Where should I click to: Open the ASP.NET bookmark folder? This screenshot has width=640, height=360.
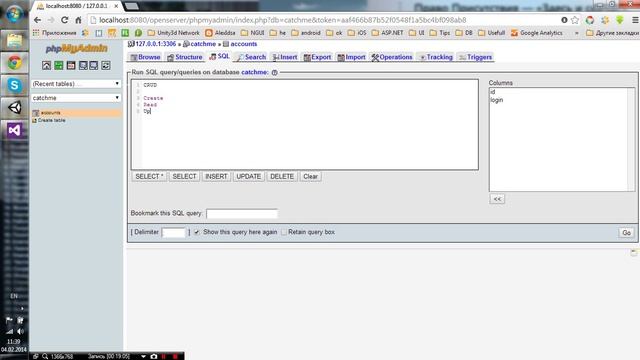387,33
